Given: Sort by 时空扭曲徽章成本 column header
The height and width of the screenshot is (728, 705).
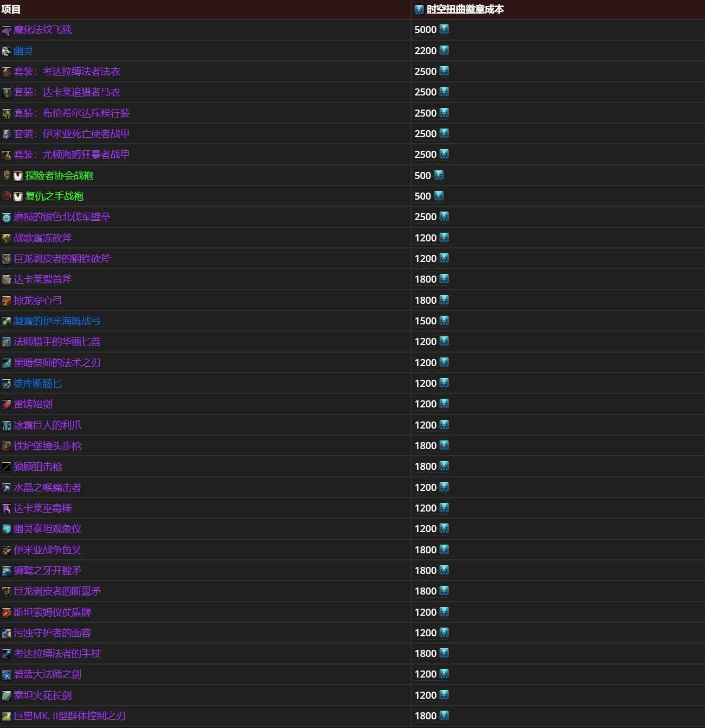Looking at the screenshot, I should tap(465, 9).
